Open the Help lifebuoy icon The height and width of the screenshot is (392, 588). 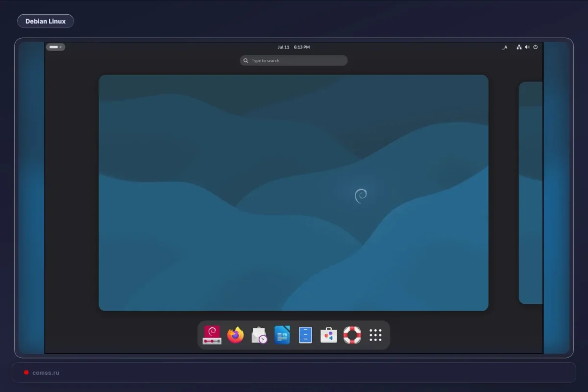pyautogui.click(x=352, y=335)
